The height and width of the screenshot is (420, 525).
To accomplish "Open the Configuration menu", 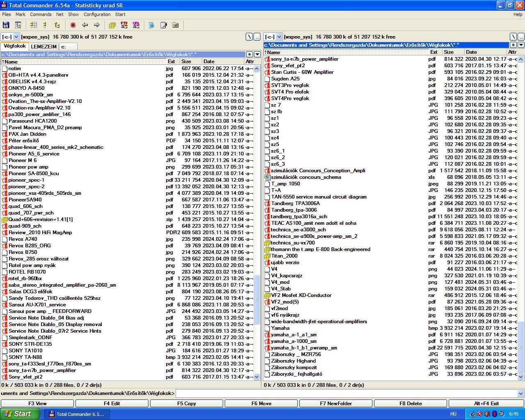I will click(97, 14).
